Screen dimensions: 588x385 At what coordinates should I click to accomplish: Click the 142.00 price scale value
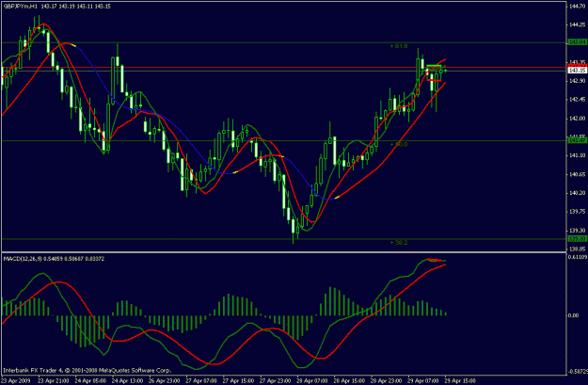click(578, 119)
